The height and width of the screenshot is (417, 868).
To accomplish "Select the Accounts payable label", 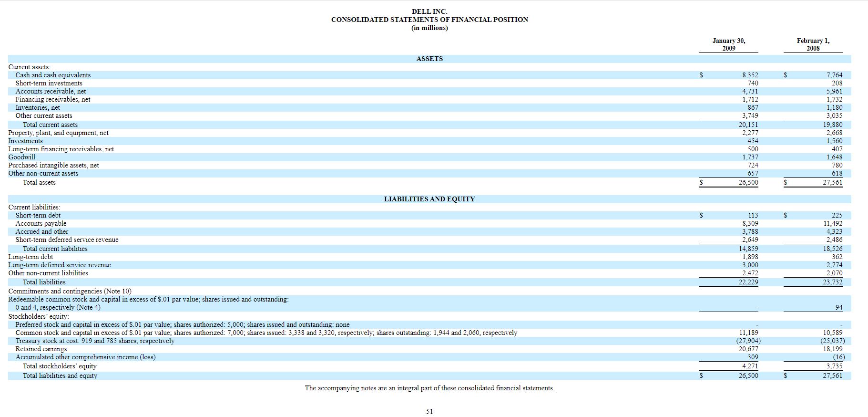I will [41, 223].
